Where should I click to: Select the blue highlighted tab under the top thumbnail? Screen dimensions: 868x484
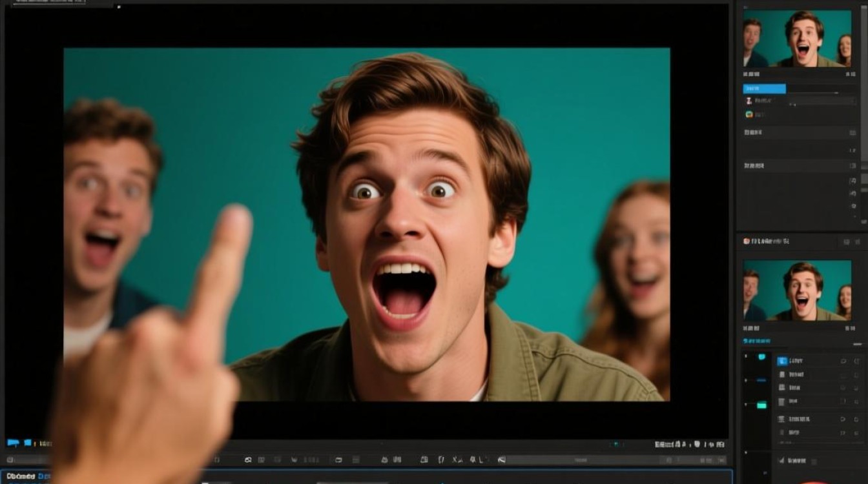click(x=764, y=88)
